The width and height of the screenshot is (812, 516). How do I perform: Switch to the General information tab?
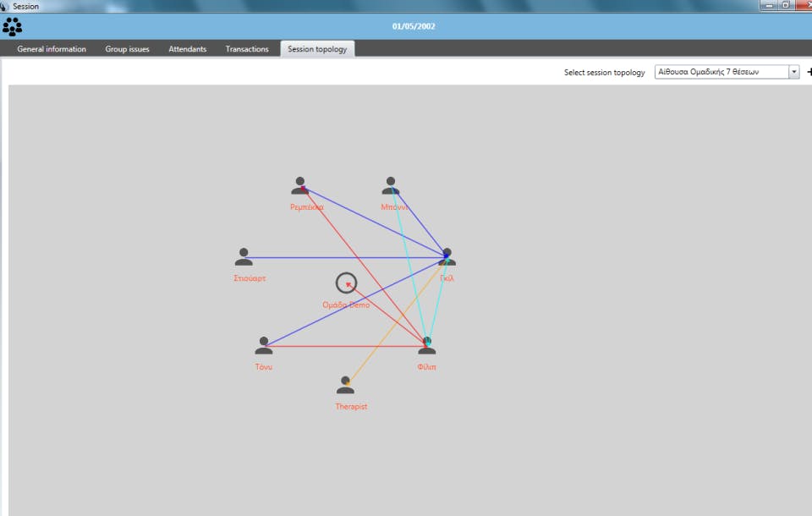tap(52, 49)
